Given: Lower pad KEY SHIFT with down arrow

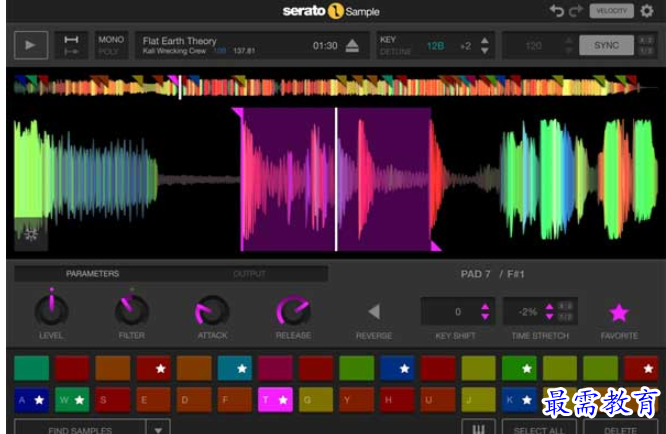Looking at the screenshot, I should (x=485, y=317).
